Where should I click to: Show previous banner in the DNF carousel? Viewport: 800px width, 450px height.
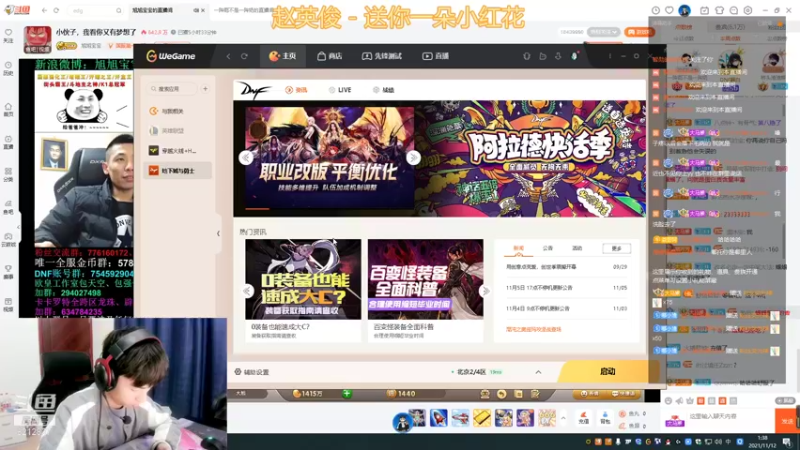pos(246,158)
